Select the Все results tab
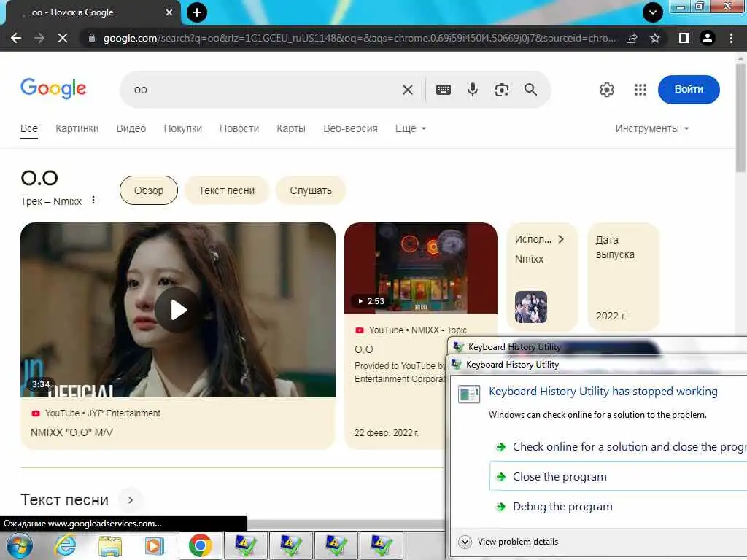This screenshot has height=560, width=747. [29, 129]
